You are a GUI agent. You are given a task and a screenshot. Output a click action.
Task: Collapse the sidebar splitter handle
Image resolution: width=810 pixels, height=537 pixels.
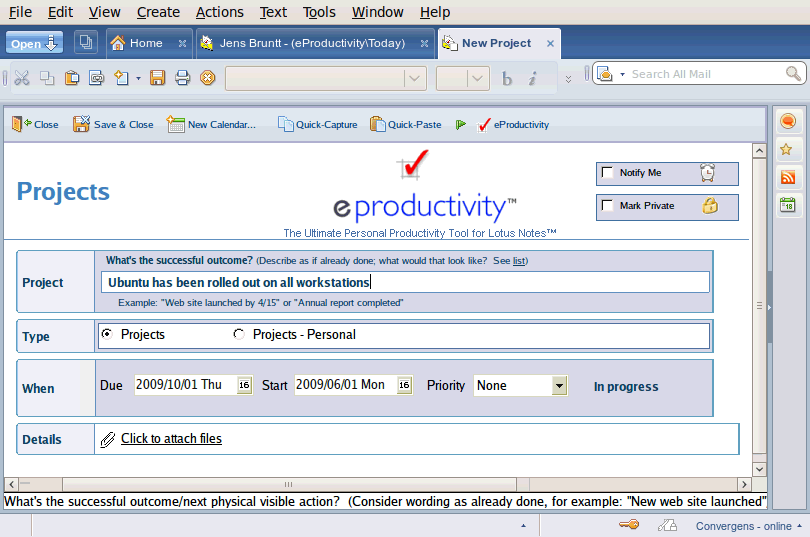pyautogui.click(x=769, y=307)
